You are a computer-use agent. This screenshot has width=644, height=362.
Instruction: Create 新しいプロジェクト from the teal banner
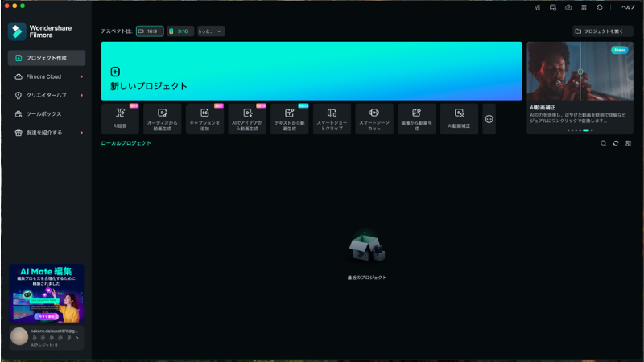pos(311,72)
